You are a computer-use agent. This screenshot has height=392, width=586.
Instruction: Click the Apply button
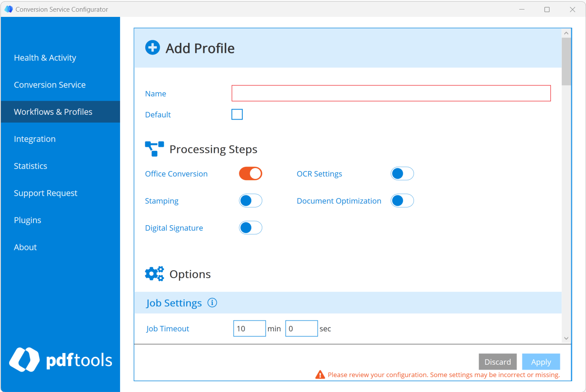[541, 362]
